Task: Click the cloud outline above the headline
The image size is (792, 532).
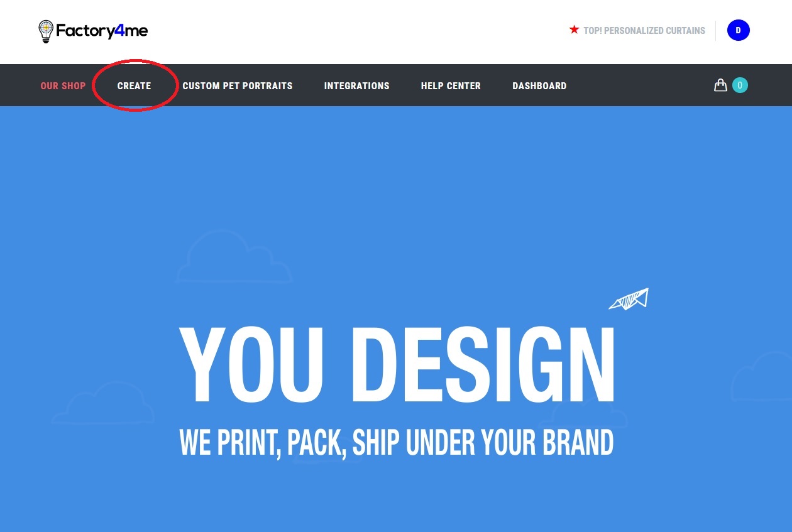Action: (x=234, y=258)
